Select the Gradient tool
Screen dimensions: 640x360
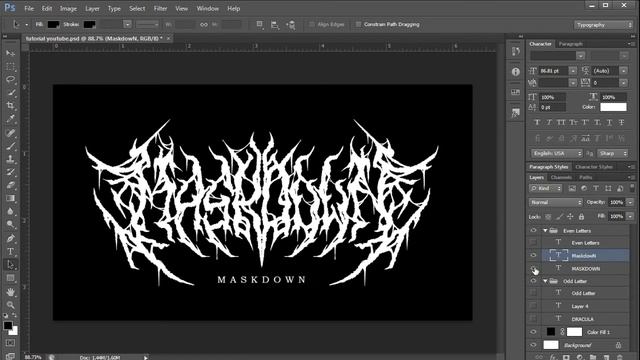pyautogui.click(x=11, y=198)
